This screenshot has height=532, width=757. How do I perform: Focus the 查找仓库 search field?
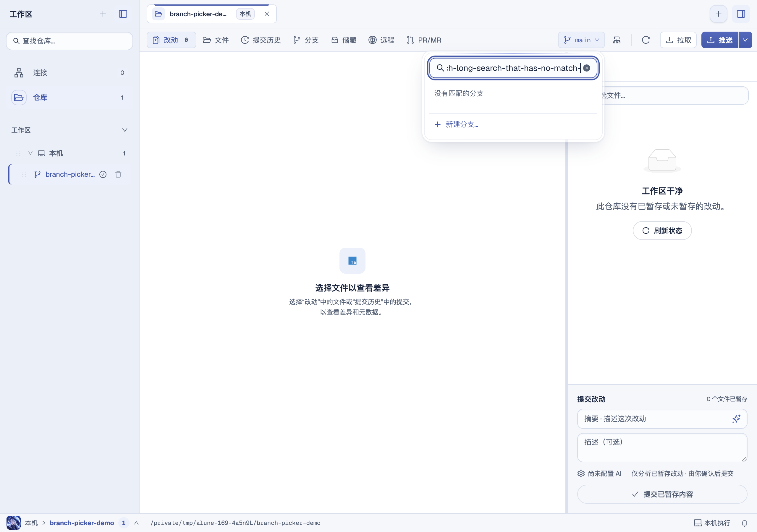click(x=69, y=41)
